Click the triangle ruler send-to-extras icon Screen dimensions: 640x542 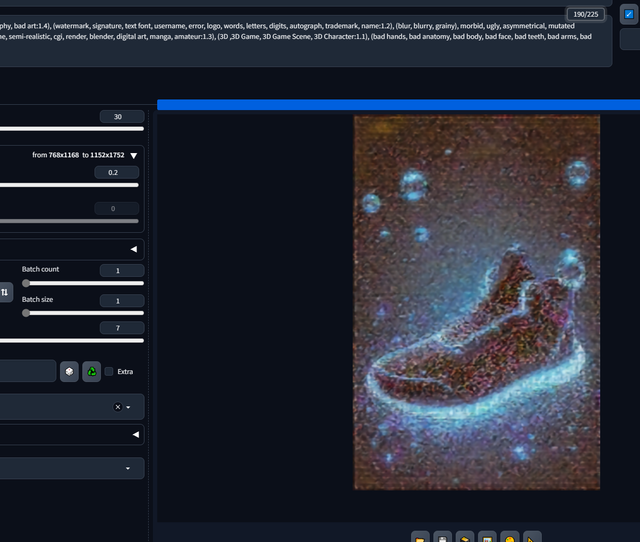[532, 538]
